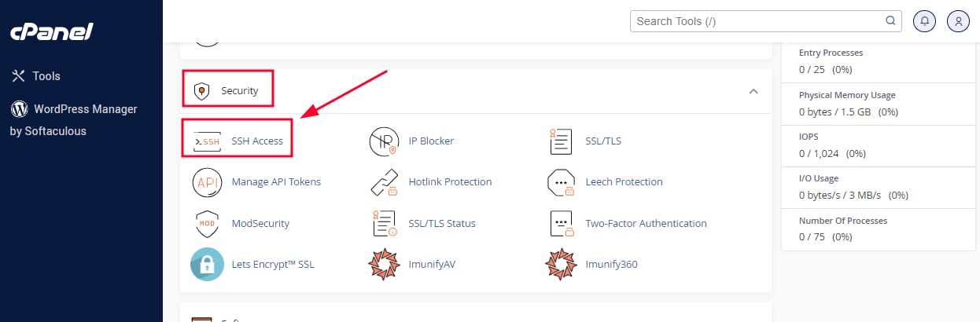Open Imunify360
980x322 pixels.
point(611,265)
